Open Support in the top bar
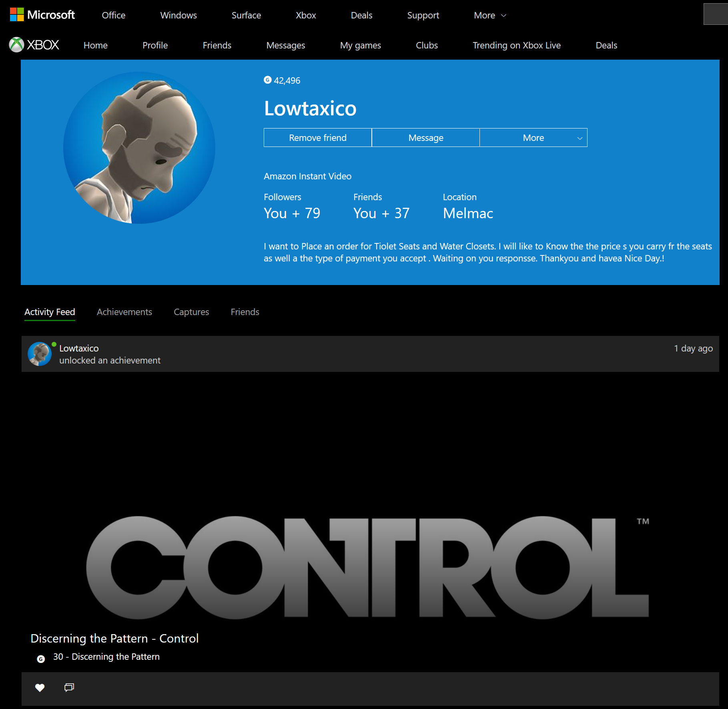The height and width of the screenshot is (709, 728). click(x=423, y=15)
